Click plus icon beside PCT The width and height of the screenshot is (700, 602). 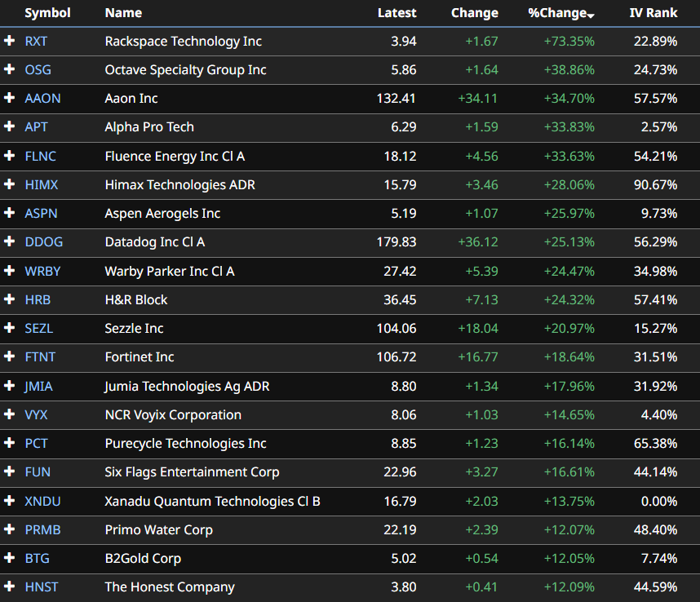(x=9, y=443)
